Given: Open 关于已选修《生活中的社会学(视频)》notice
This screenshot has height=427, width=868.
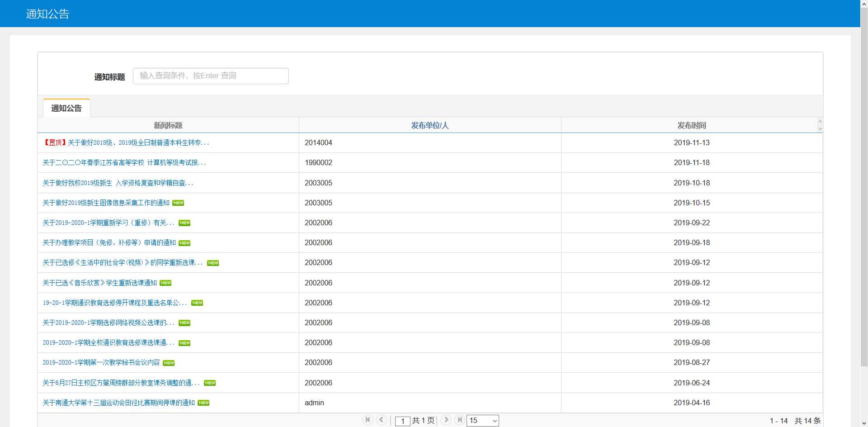Looking at the screenshot, I should click(123, 262).
